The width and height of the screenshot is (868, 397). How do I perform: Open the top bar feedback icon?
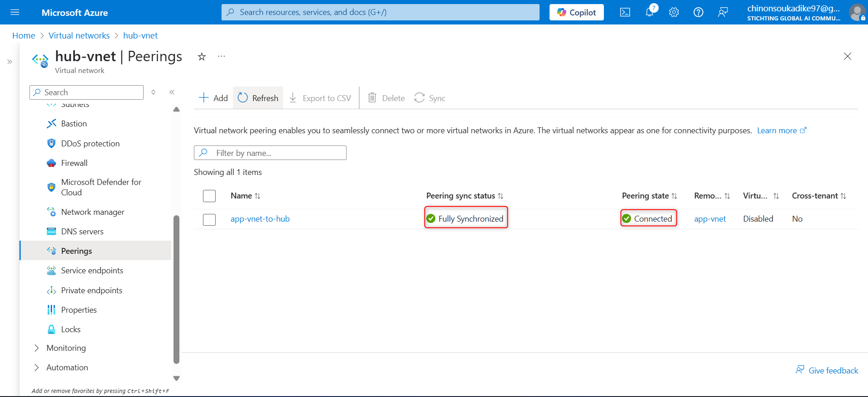coord(723,12)
